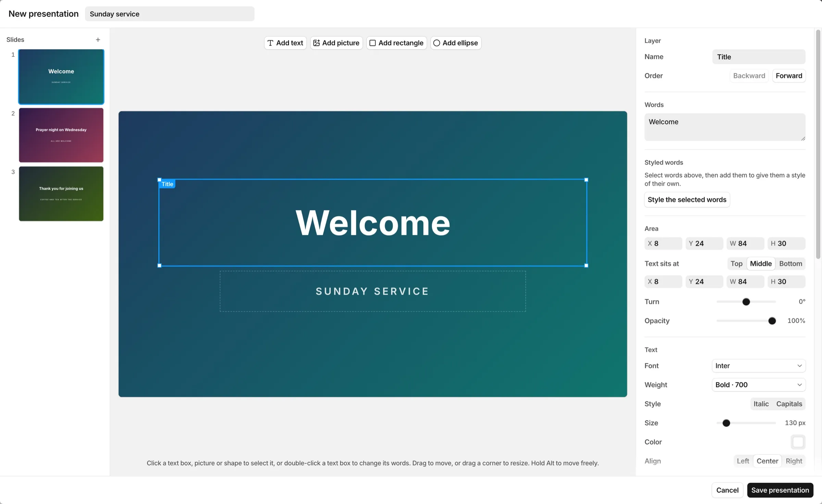Click the Add rectangle button
Viewport: 822px width, 504px height.
pyautogui.click(x=397, y=43)
